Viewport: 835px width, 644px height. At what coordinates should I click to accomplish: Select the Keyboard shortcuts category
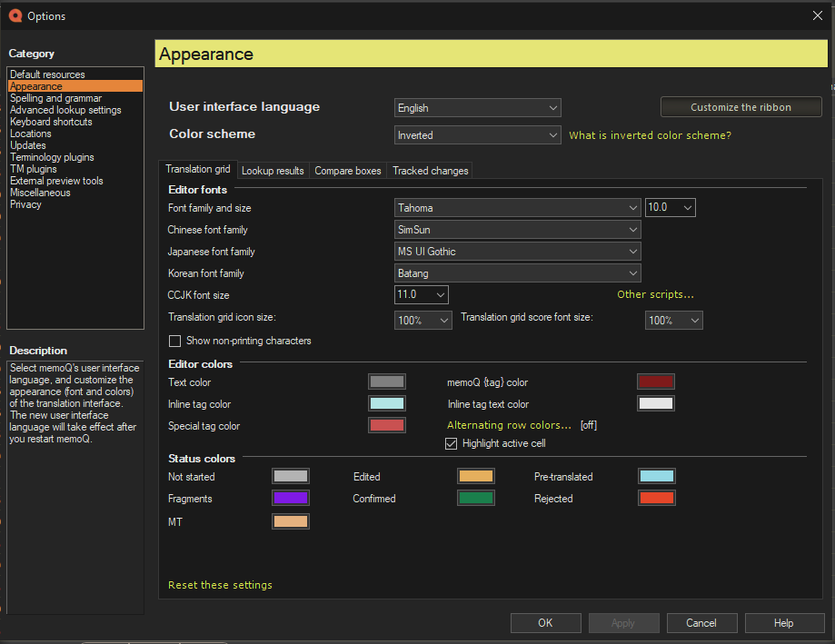pos(51,121)
